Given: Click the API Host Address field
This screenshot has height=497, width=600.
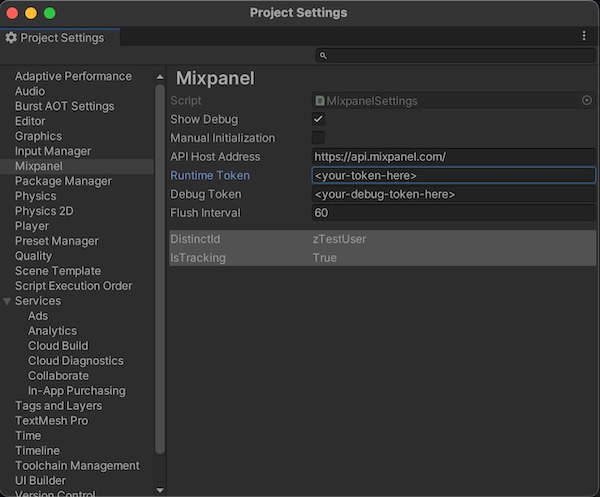Looking at the screenshot, I should 453,157.
